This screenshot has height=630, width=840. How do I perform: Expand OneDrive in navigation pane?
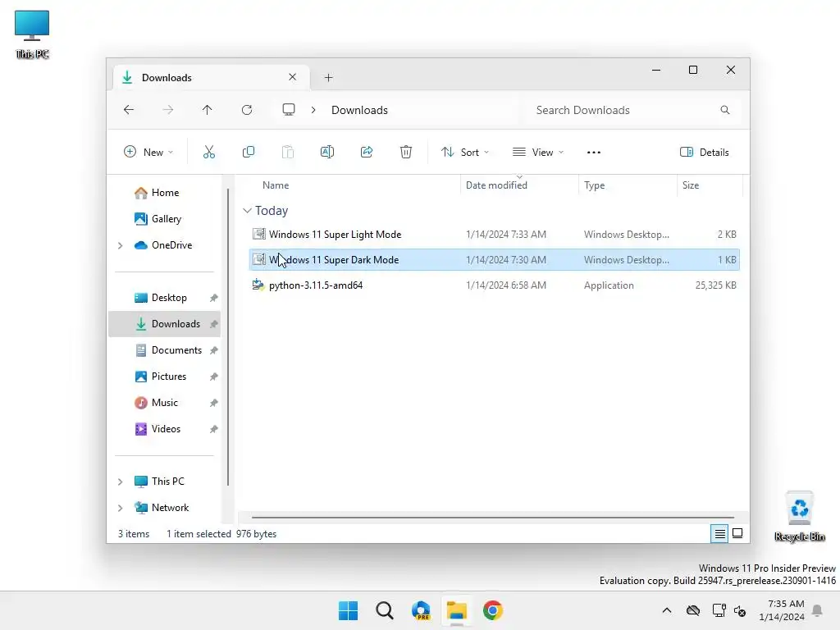(121, 245)
